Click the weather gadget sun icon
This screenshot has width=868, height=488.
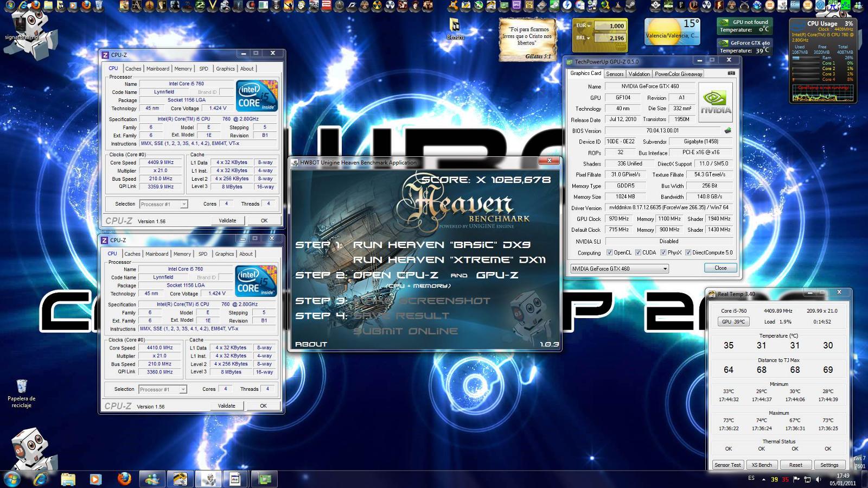click(663, 31)
